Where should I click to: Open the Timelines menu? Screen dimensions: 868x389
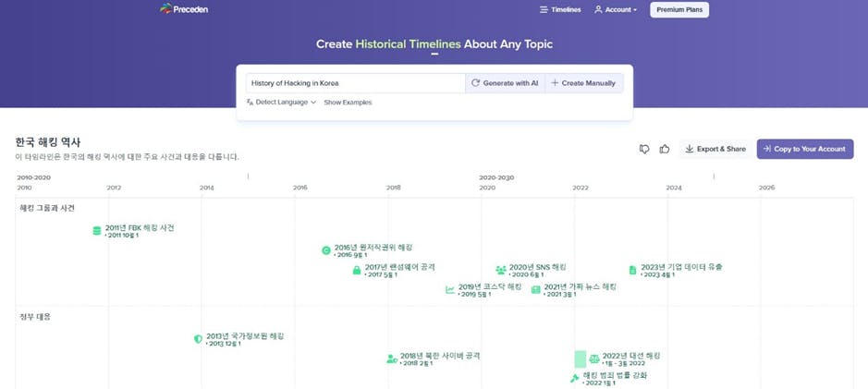pos(560,9)
